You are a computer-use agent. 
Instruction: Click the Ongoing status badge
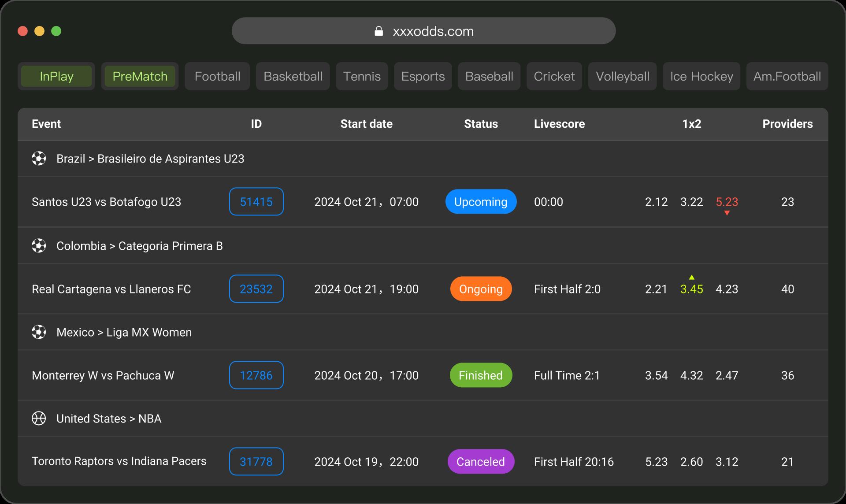(x=481, y=289)
